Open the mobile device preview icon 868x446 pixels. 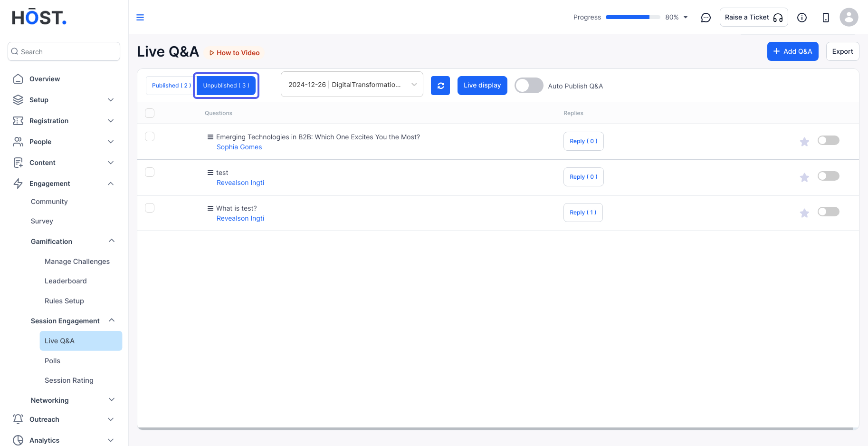coord(826,18)
